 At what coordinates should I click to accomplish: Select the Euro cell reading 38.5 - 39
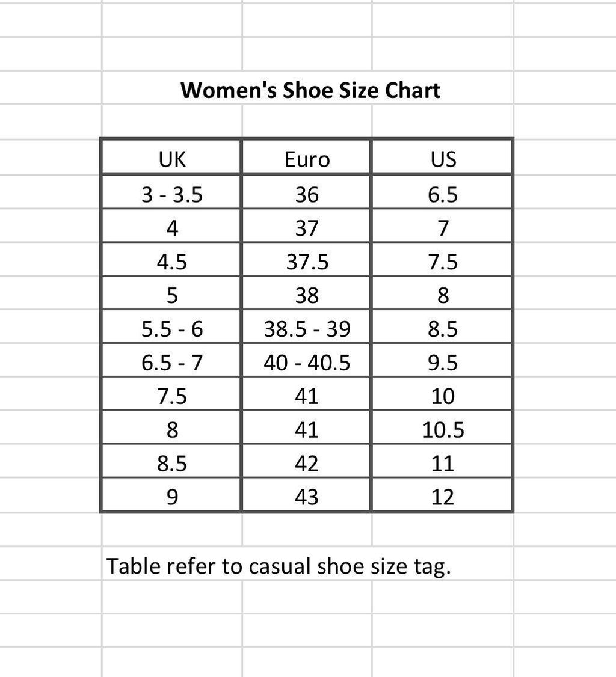coord(307,329)
